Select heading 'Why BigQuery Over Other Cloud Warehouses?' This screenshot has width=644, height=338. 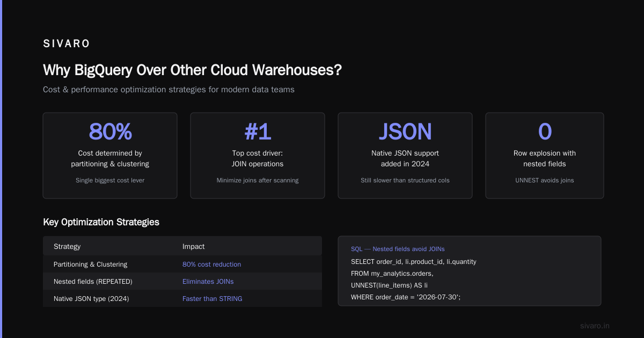click(192, 70)
